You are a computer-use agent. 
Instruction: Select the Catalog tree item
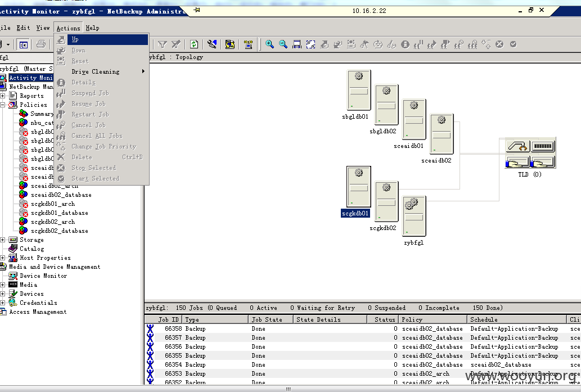pyautogui.click(x=32, y=249)
